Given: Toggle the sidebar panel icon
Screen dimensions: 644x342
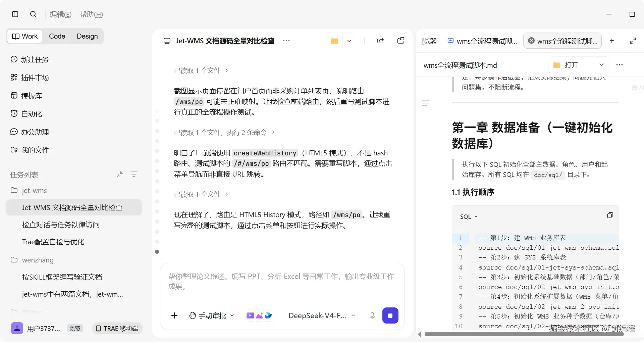Looking at the screenshot, I should tap(15, 14).
